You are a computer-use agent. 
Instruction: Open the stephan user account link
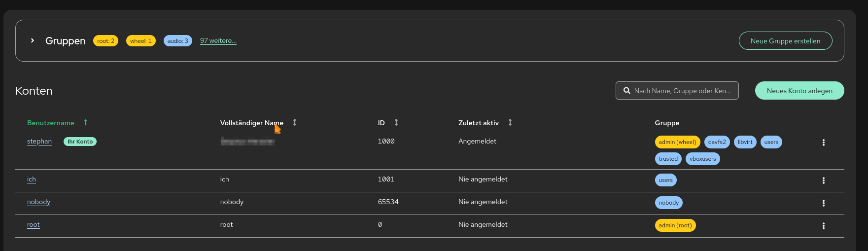(x=39, y=142)
